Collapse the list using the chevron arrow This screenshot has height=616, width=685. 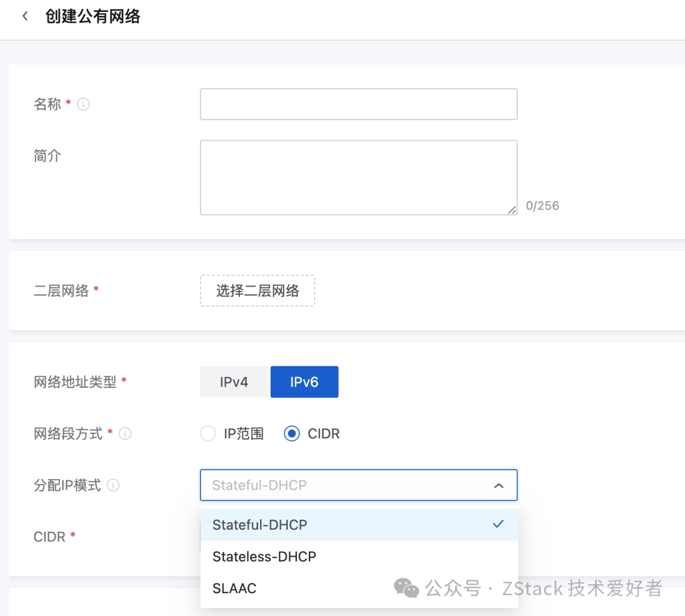pos(499,485)
